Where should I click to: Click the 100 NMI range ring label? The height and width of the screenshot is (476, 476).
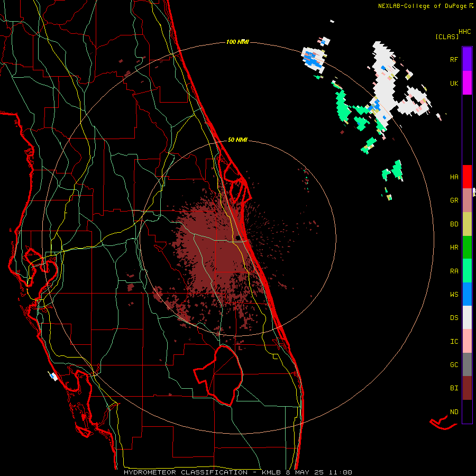click(x=237, y=42)
